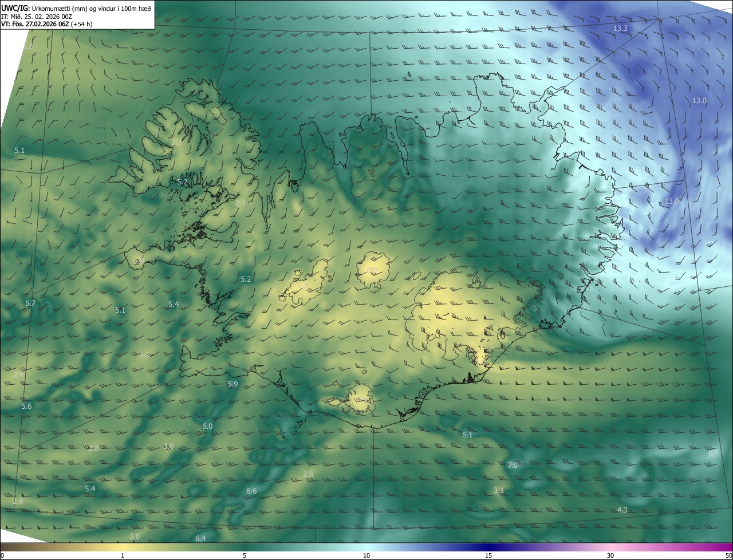
Task: Click the color scale tick label 50
Action: (x=728, y=555)
